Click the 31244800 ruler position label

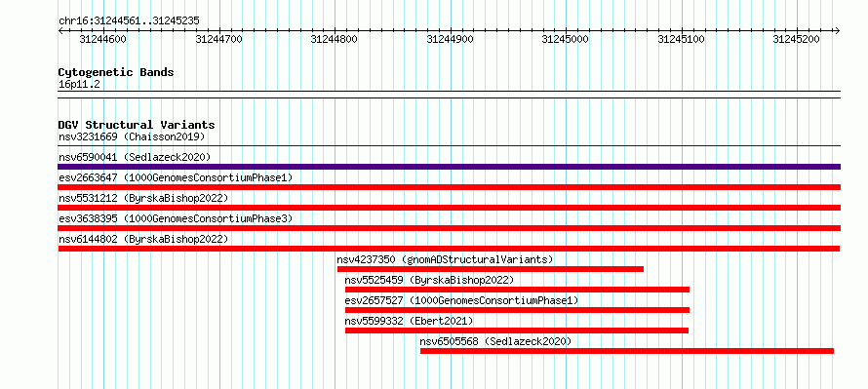335,39
